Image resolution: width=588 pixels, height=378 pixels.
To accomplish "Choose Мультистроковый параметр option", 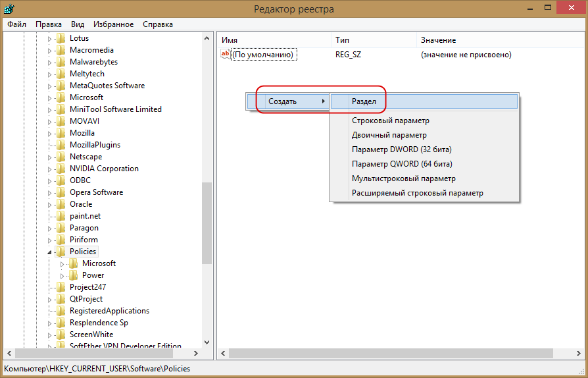I will 424,178.
